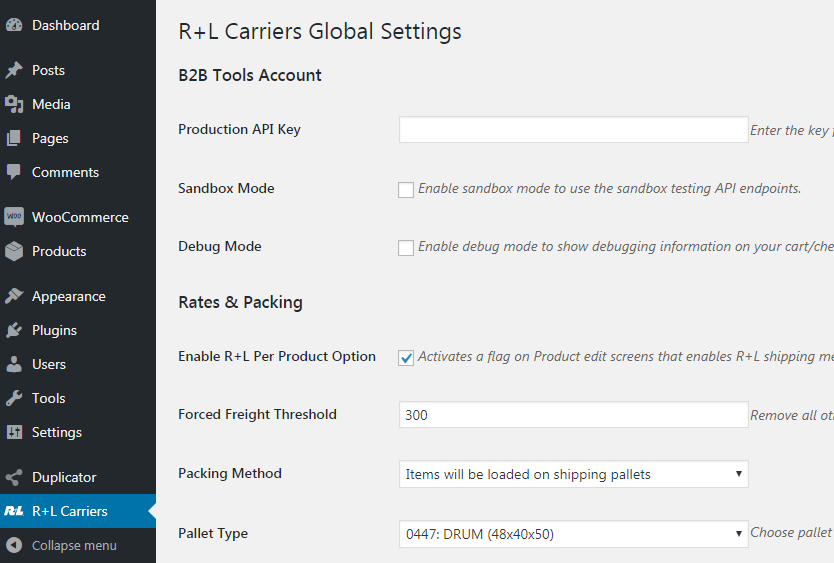Click the Media library icon
The width and height of the screenshot is (834, 563).
(14, 104)
